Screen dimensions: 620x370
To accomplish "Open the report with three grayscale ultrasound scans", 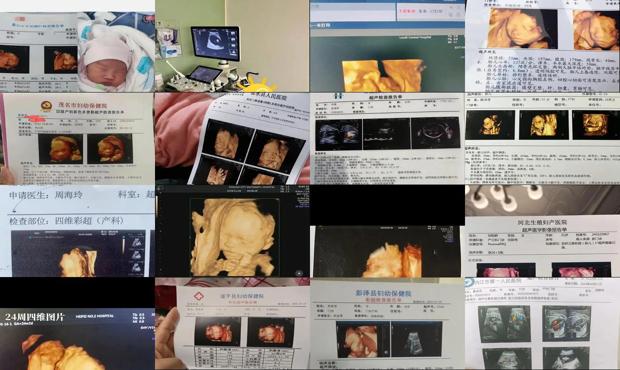I will click(x=387, y=139).
